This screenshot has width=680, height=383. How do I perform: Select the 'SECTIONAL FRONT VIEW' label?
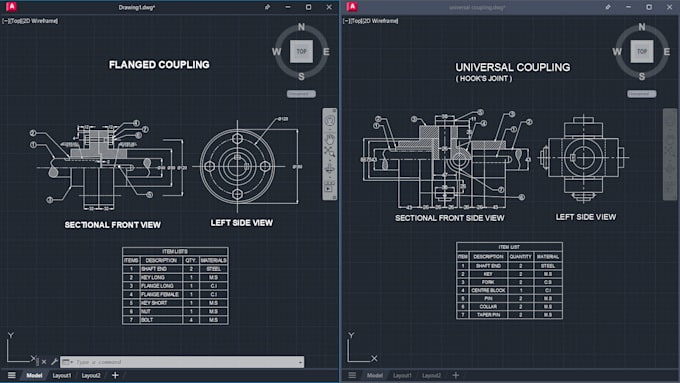point(113,225)
